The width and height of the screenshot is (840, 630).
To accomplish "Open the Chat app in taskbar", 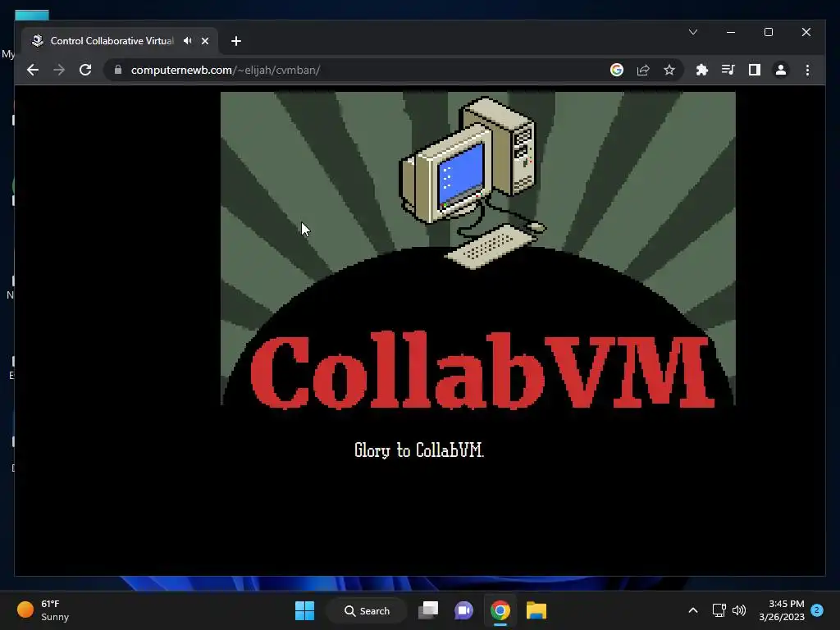I will (x=464, y=610).
